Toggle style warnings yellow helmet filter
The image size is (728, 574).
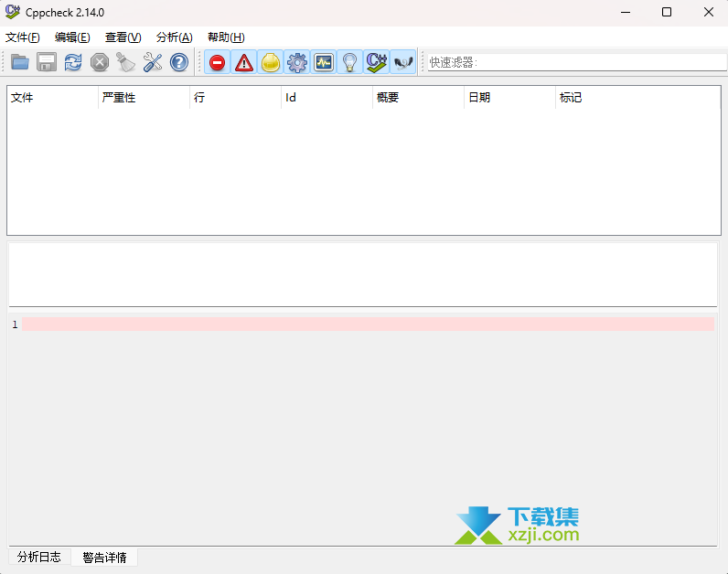(270, 62)
